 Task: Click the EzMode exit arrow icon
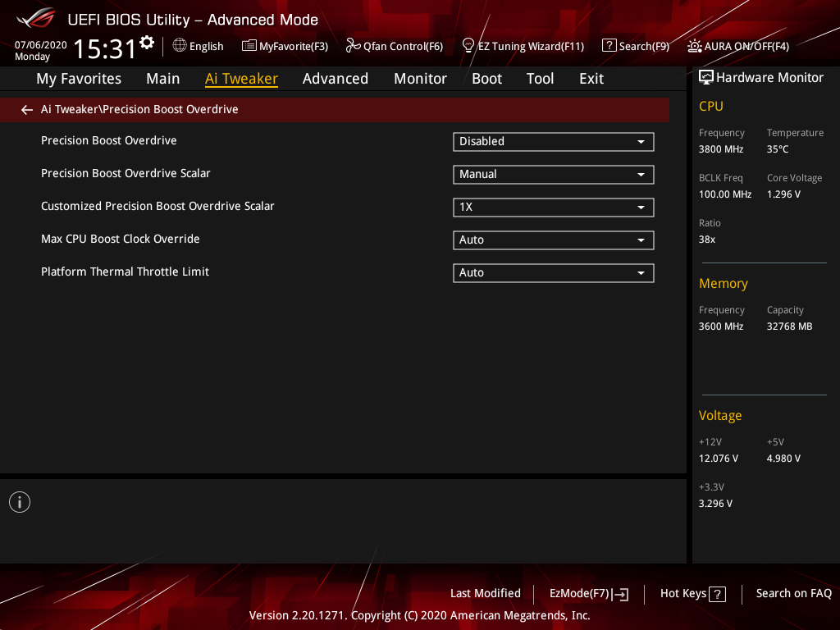click(x=620, y=594)
